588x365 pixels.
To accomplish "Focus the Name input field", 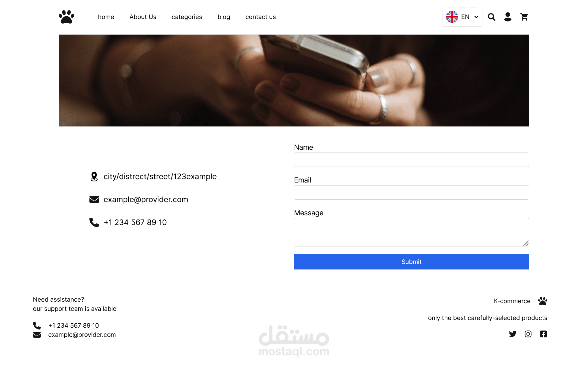I will point(412,160).
